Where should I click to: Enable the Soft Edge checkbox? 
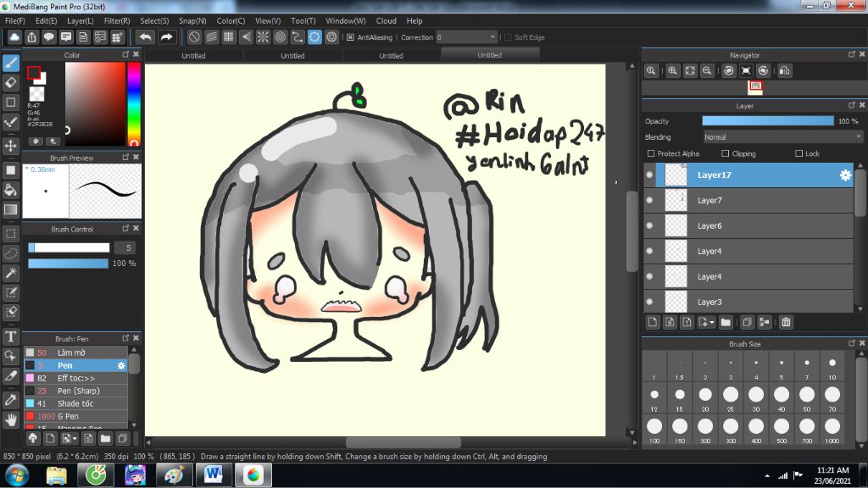508,37
